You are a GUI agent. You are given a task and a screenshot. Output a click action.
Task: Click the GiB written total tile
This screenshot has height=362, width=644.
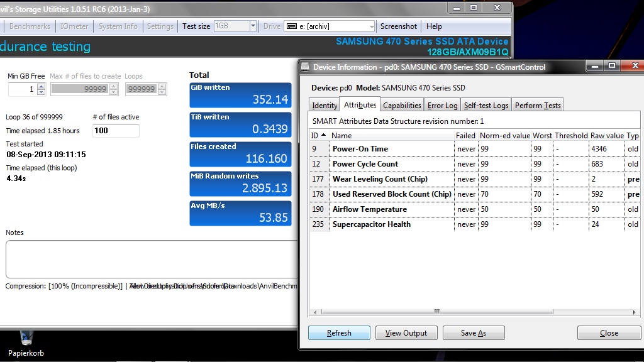pos(240,96)
